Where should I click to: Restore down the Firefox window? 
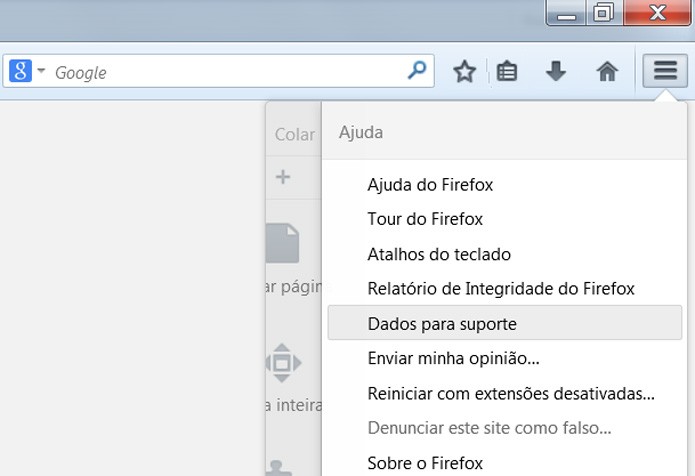click(x=604, y=13)
